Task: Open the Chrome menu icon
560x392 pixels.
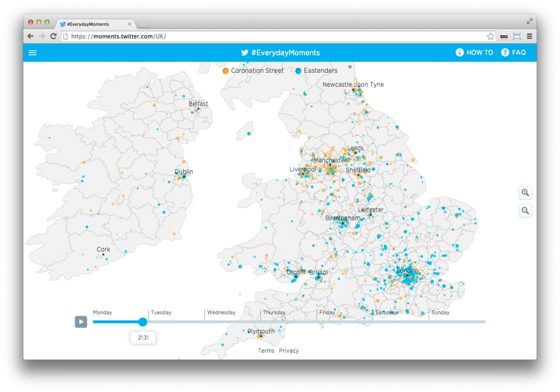Action: (x=529, y=36)
